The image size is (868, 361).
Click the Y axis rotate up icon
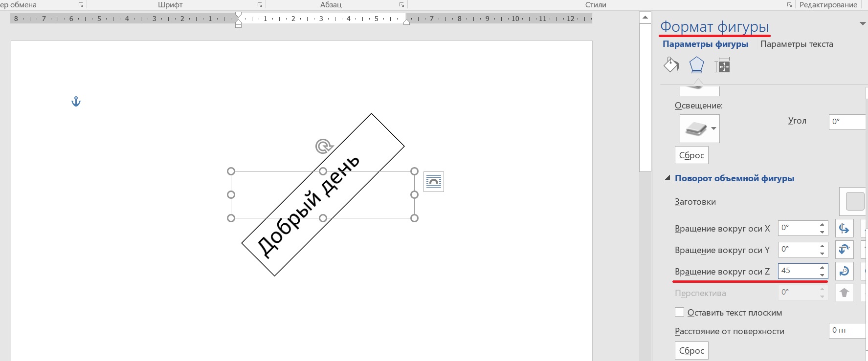844,250
